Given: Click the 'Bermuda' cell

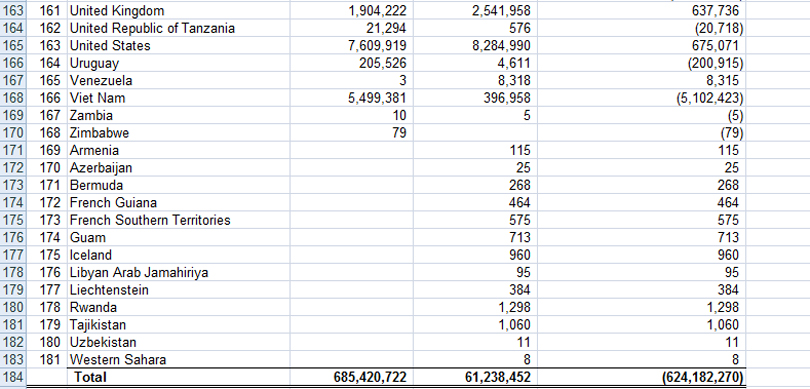Looking at the screenshot, I should pos(178,185).
